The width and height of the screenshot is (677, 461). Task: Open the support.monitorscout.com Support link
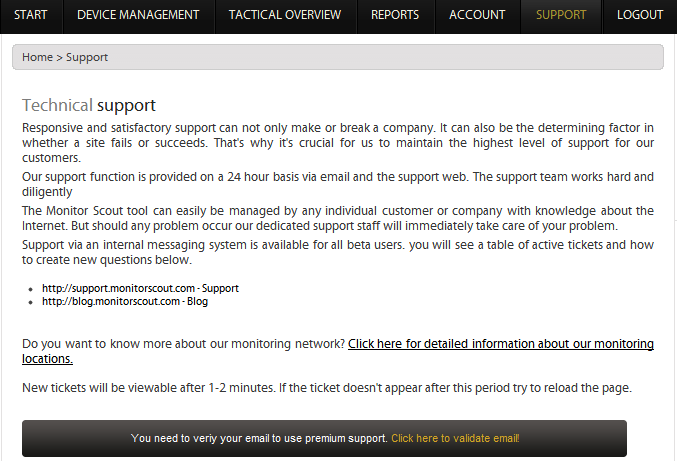tap(140, 288)
